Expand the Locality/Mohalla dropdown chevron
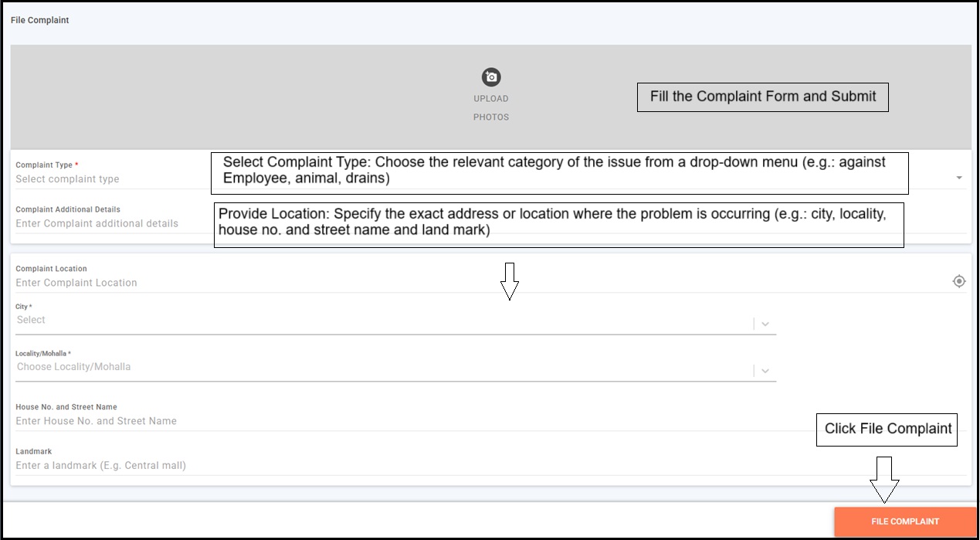Screen dimensions: 980x540 pos(765,371)
